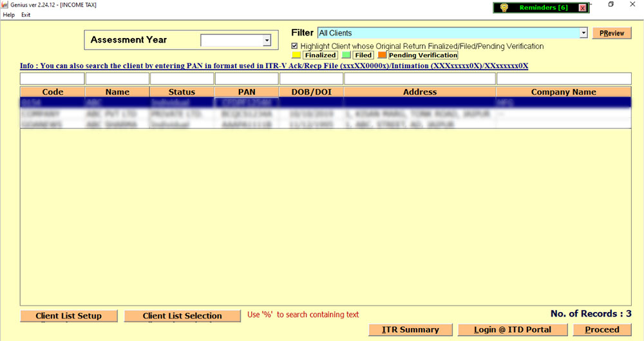Click the restore window button
644x341 pixels.
611,5
